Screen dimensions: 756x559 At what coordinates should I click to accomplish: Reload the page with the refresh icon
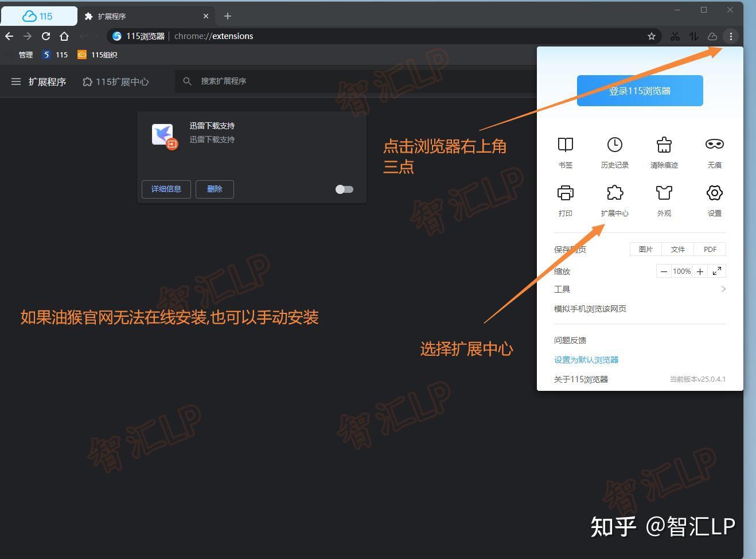[x=46, y=36]
